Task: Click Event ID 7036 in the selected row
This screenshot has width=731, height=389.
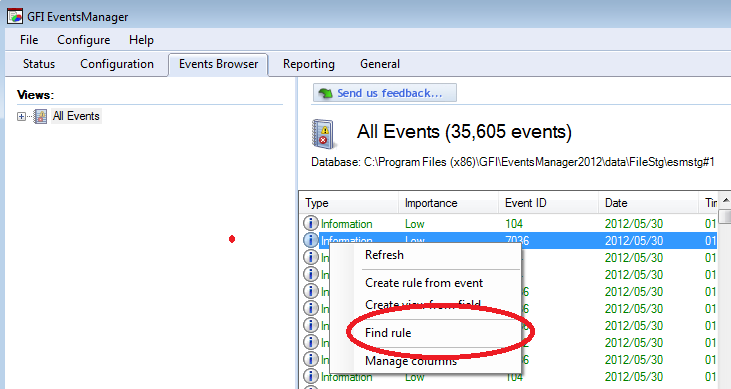Action: pyautogui.click(x=517, y=240)
